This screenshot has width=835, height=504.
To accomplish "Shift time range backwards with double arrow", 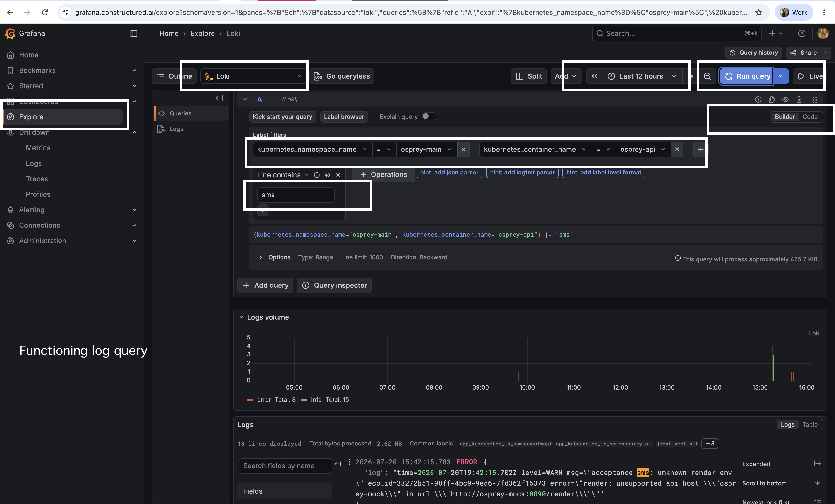I will pyautogui.click(x=594, y=76).
